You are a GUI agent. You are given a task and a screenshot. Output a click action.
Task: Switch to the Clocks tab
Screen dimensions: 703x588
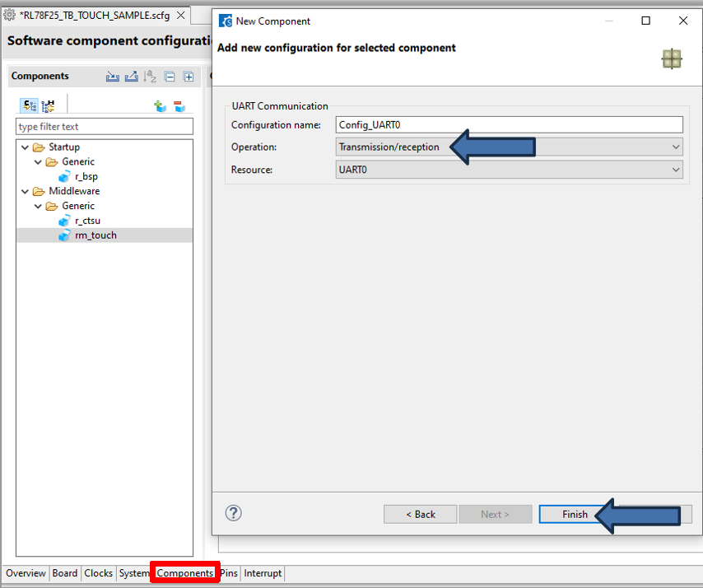pyautogui.click(x=98, y=573)
